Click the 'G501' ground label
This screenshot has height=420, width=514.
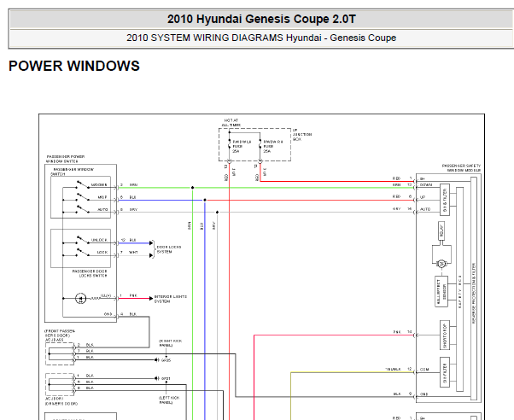coord(166,378)
